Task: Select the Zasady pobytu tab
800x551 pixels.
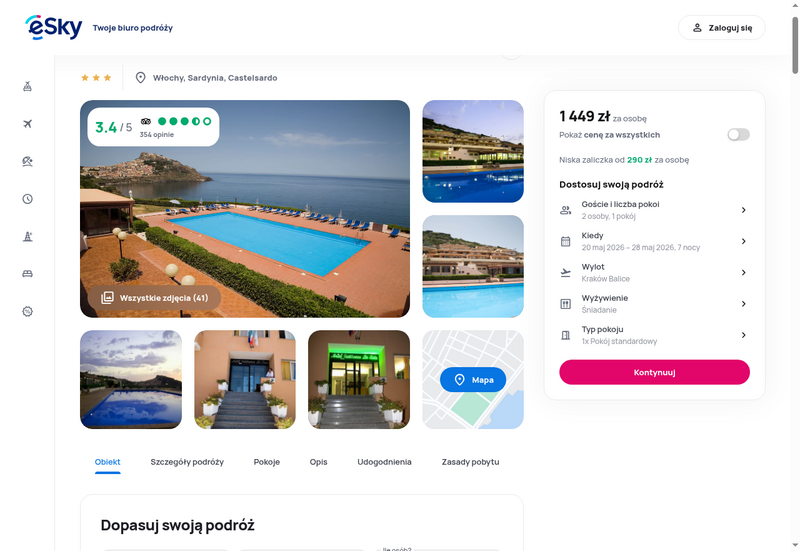Action: pyautogui.click(x=470, y=462)
